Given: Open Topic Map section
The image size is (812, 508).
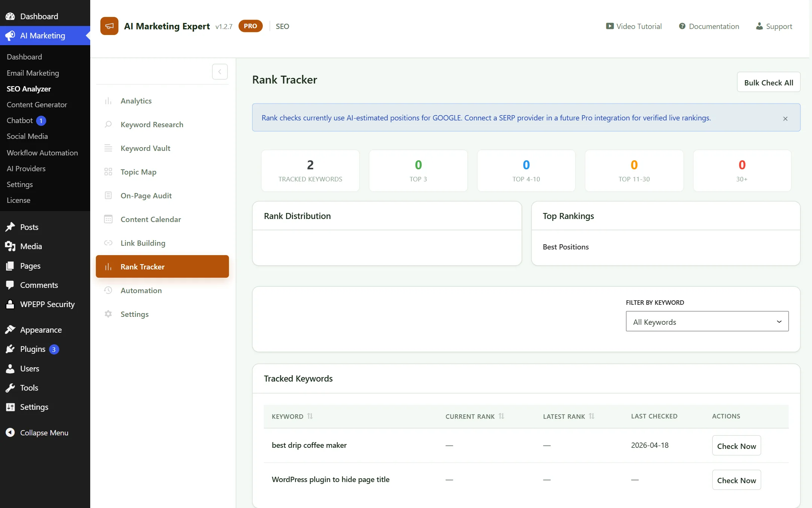Looking at the screenshot, I should pos(162,172).
